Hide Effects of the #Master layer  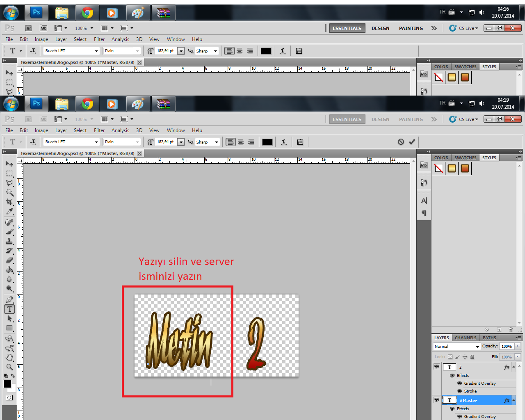point(452,409)
